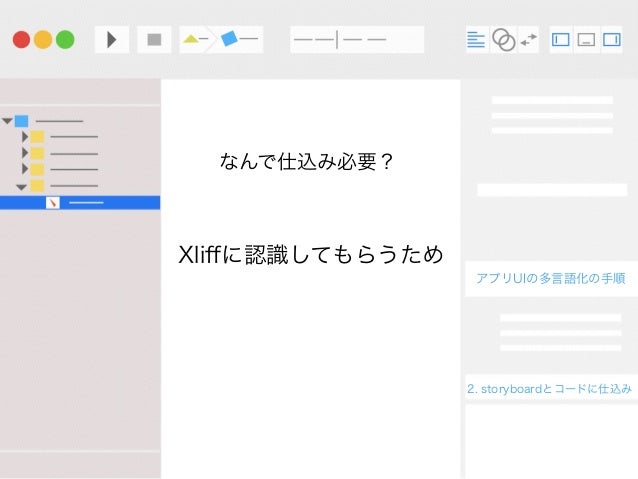
Task: Click the Stop button in toolbar
Action: pyautogui.click(x=154, y=40)
